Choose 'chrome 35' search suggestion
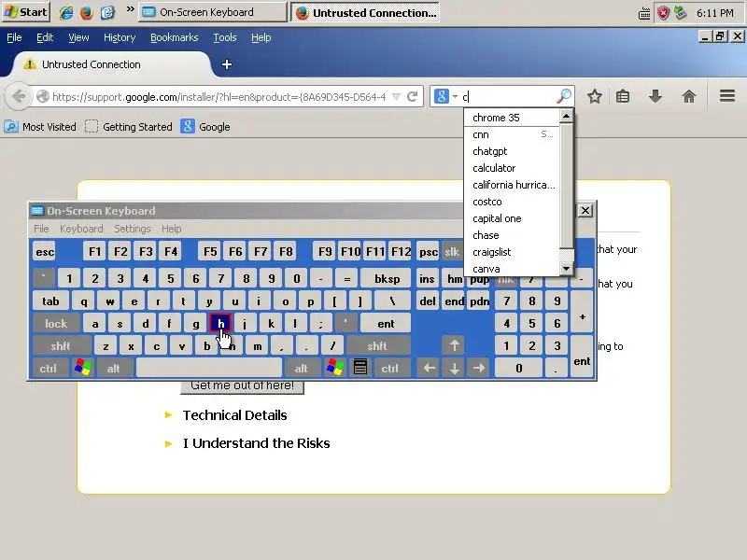The width and height of the screenshot is (747, 560). 512,118
